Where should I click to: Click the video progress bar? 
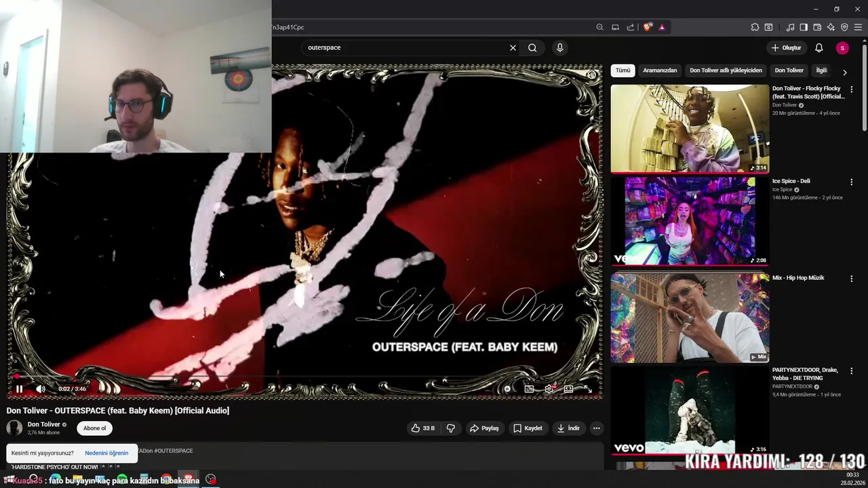(304, 376)
